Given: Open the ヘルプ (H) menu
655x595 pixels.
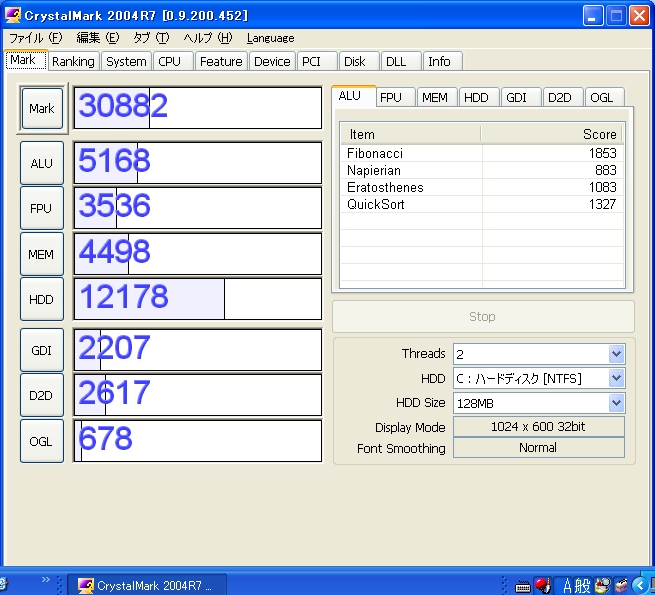Looking at the screenshot, I should 208,38.
